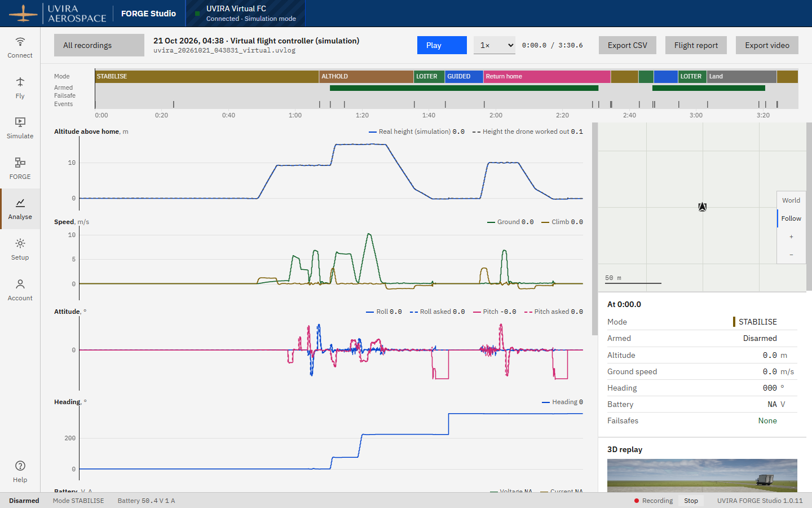Select the Analyse sidebar icon
Image resolution: width=812 pixels, height=508 pixels.
[20, 209]
